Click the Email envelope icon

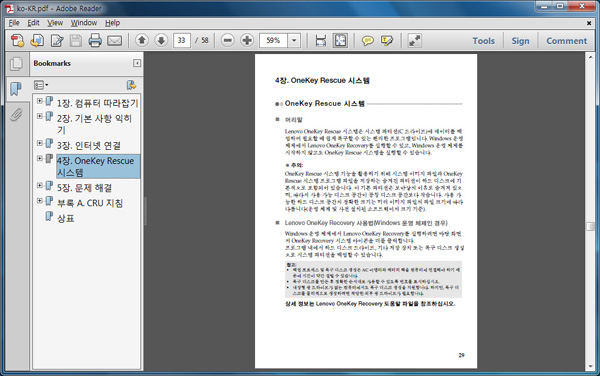point(114,40)
